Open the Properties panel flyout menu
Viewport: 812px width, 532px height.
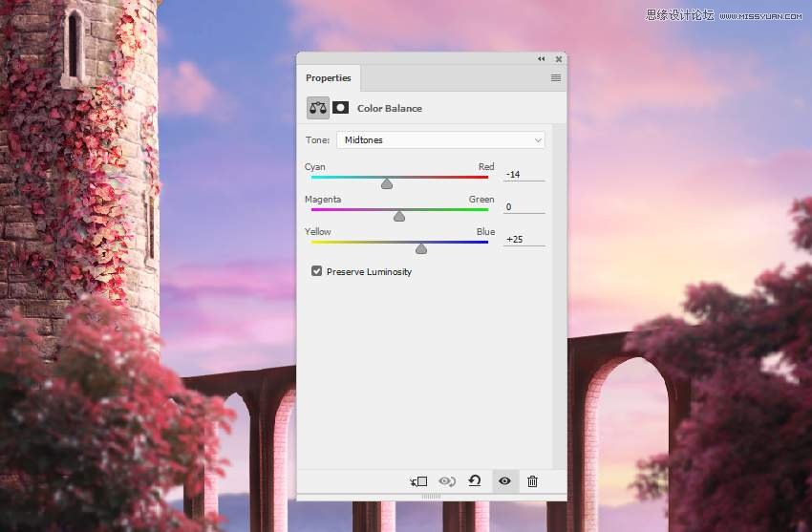click(556, 78)
